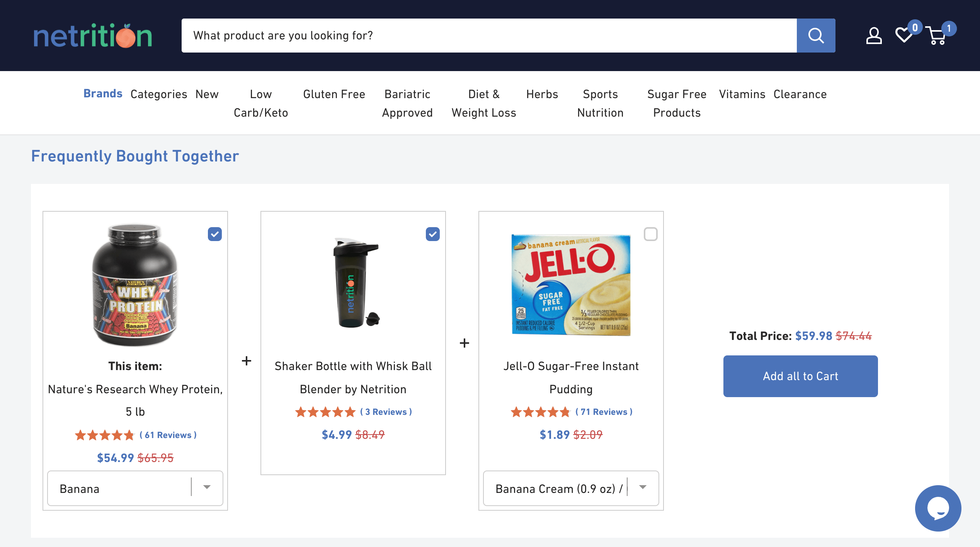This screenshot has height=547, width=980.
Task: Open the Banana Cream size dropdown
Action: [x=571, y=488]
